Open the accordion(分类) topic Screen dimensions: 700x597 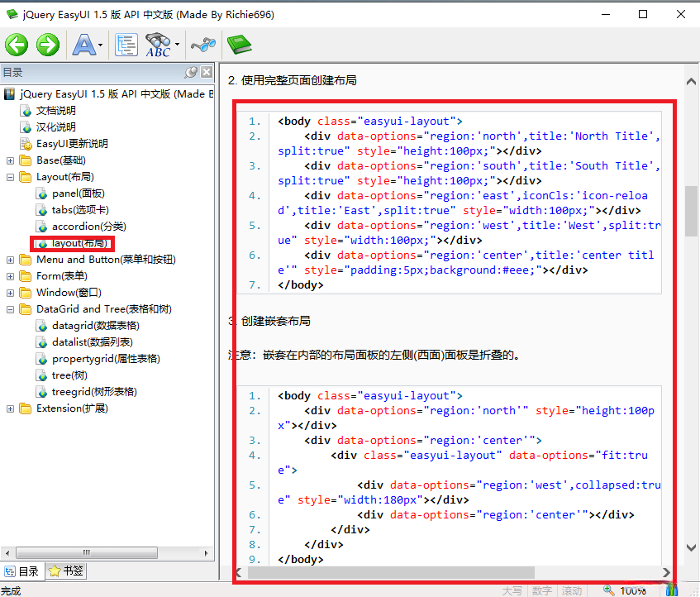[x=88, y=227]
